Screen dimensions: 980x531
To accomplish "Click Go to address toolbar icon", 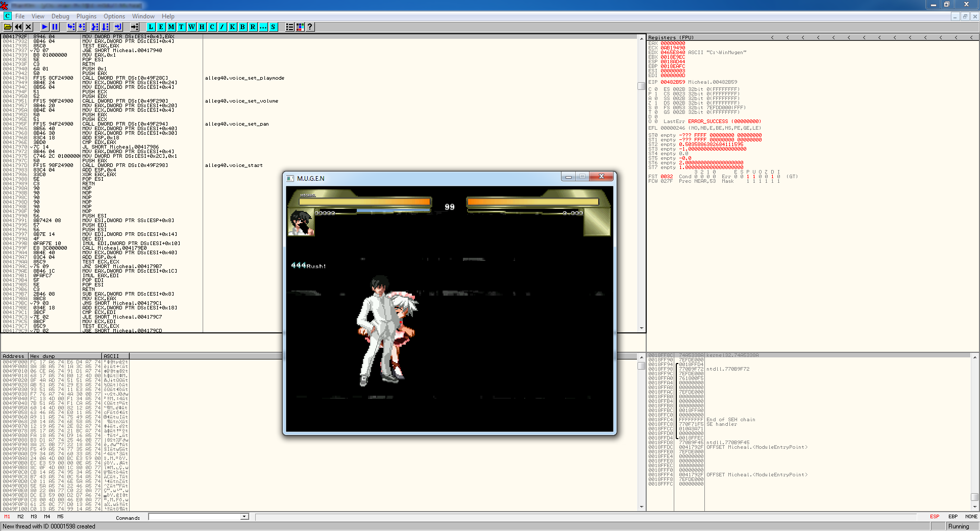I will coord(135,27).
